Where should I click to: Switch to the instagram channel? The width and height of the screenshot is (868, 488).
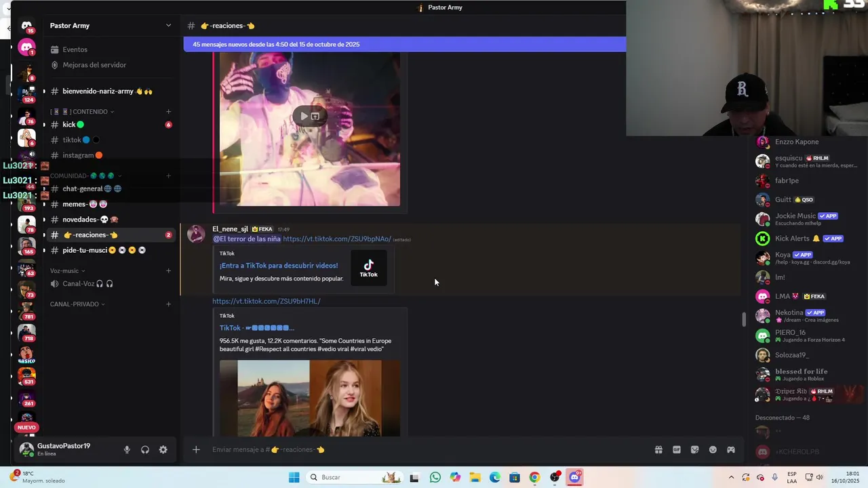click(x=111, y=155)
